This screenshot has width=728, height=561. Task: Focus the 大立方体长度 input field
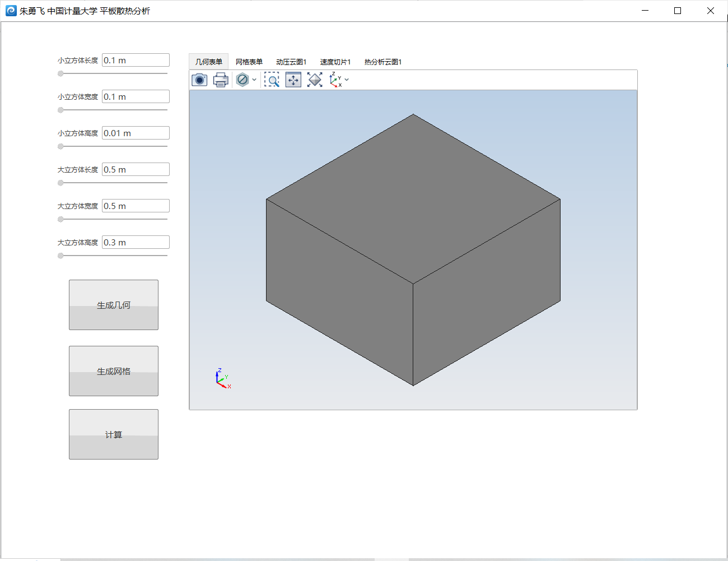(x=136, y=169)
